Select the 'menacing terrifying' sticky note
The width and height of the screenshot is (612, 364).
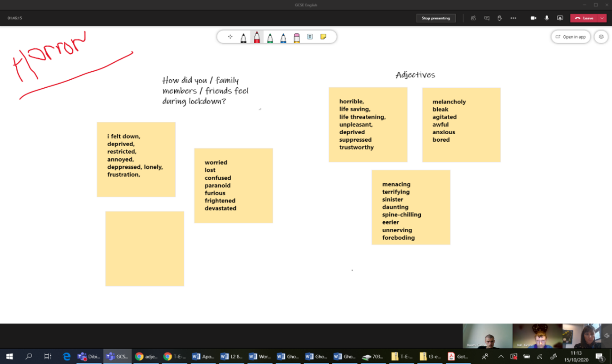tap(411, 207)
